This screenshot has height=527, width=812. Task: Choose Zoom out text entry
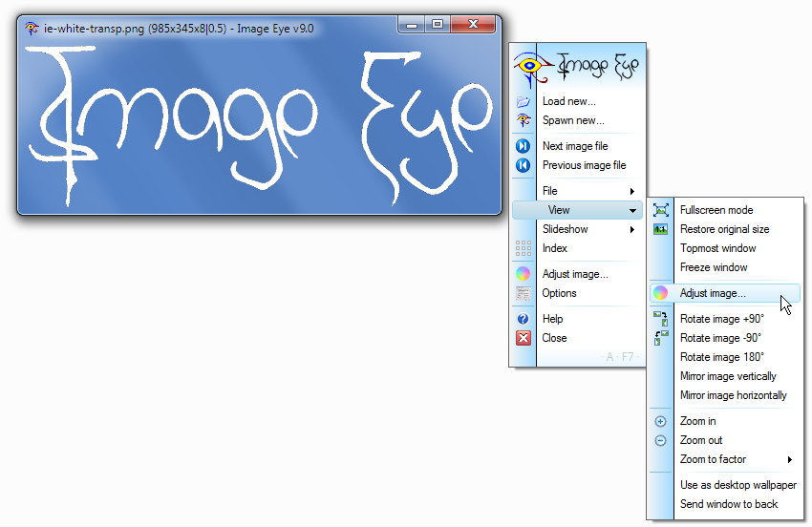click(700, 440)
